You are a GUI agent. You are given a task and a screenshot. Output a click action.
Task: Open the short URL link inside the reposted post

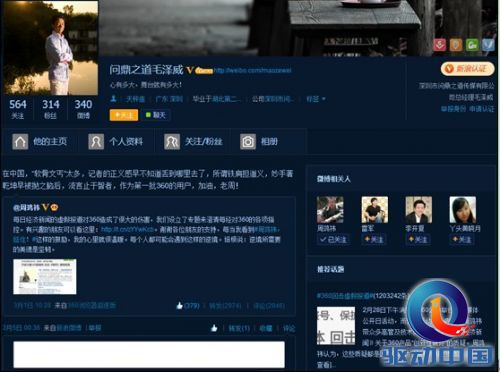pyautogui.click(x=128, y=229)
